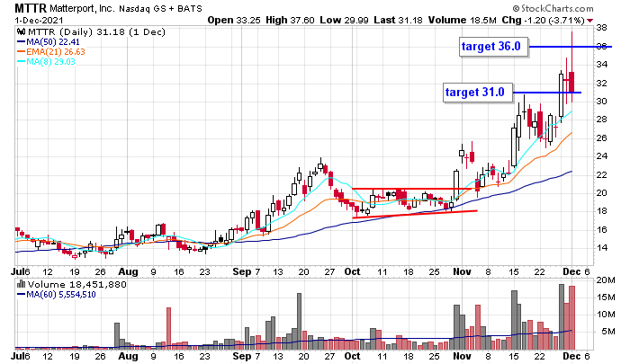
Task: Click the Low 29.99 value
Action: [344, 20]
